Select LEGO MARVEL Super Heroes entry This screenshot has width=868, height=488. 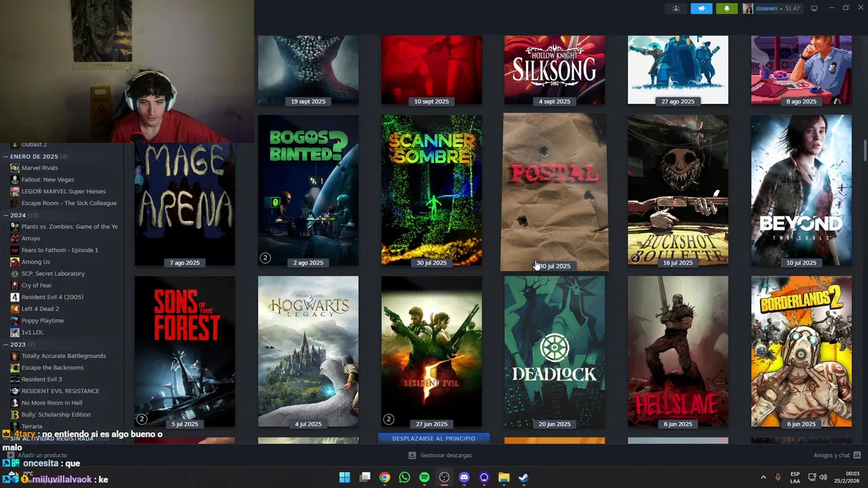tap(64, 191)
